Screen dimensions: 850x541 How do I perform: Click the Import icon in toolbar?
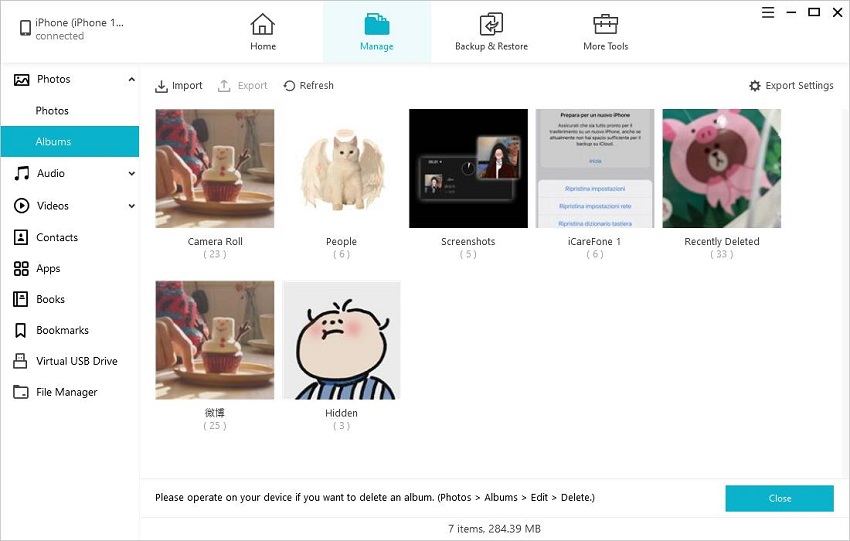click(162, 86)
